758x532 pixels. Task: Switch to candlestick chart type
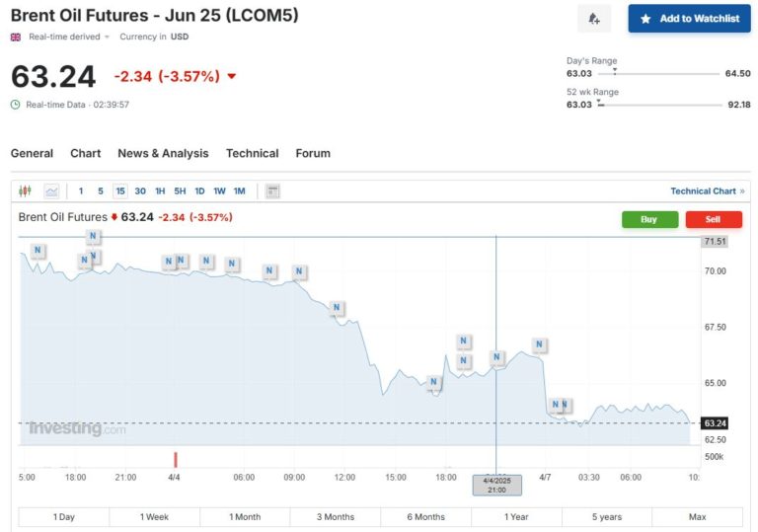pyautogui.click(x=26, y=190)
